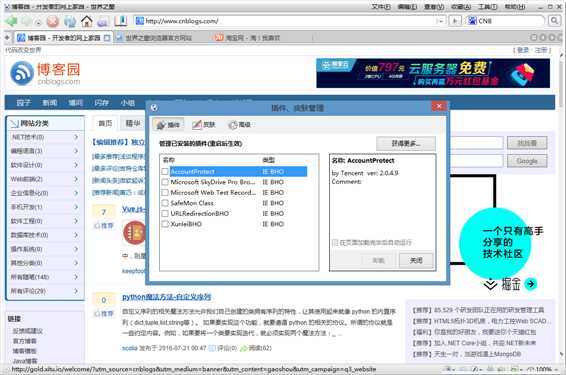
Task: Toggle the Microsoft Web Test Recorder checkbox
Action: [x=165, y=192]
